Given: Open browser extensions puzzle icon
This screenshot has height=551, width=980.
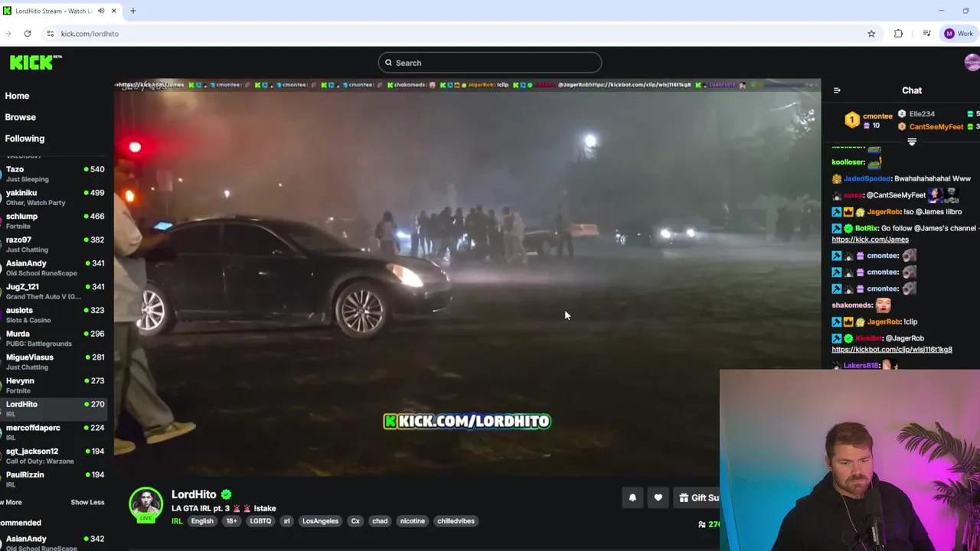Looking at the screenshot, I should click(898, 34).
